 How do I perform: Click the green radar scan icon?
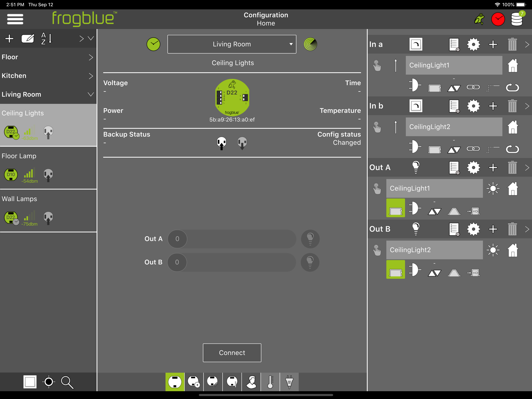pyautogui.click(x=310, y=44)
